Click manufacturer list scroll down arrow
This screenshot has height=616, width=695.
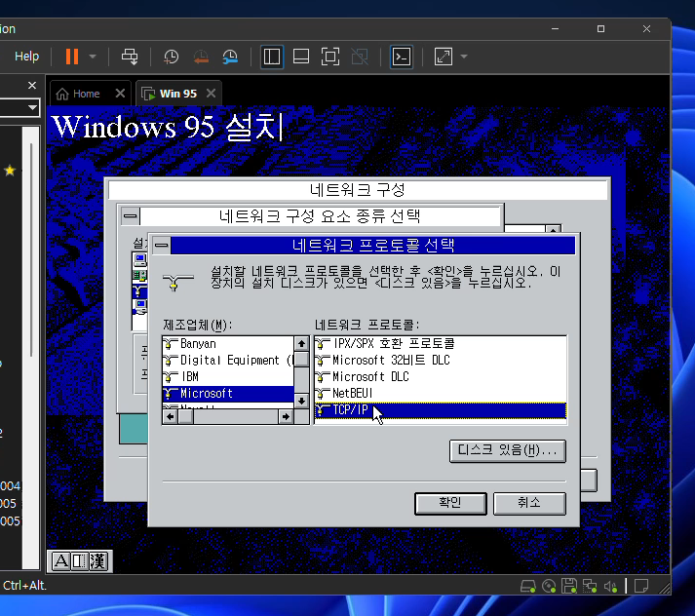pyautogui.click(x=301, y=401)
